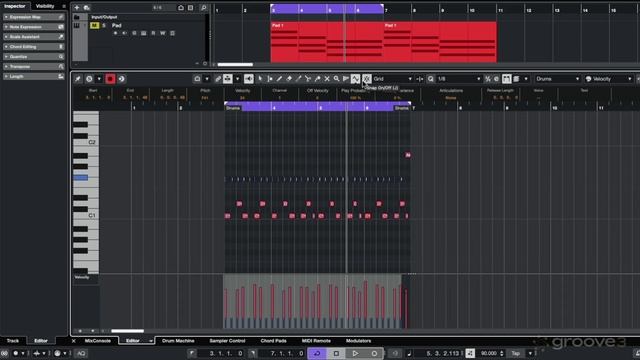Click the Key Editor horizontal scrollbar thumb
Viewport: 640px width, 360px height.
(128, 331)
